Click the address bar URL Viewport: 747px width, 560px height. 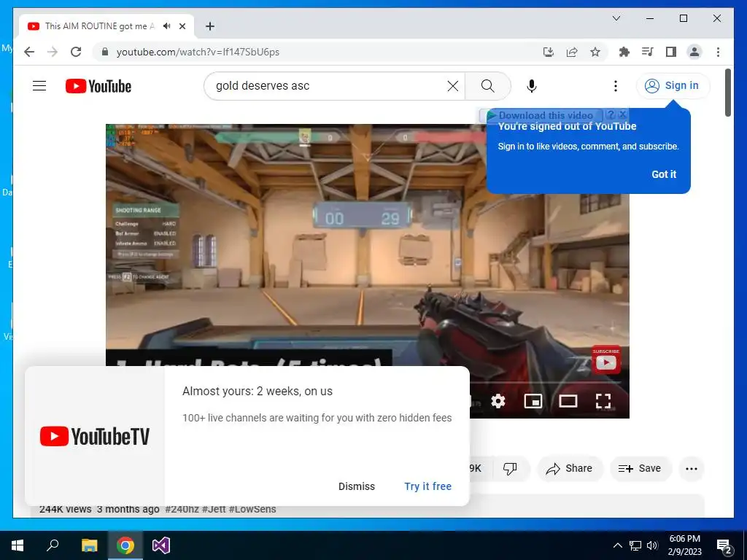coord(198,52)
